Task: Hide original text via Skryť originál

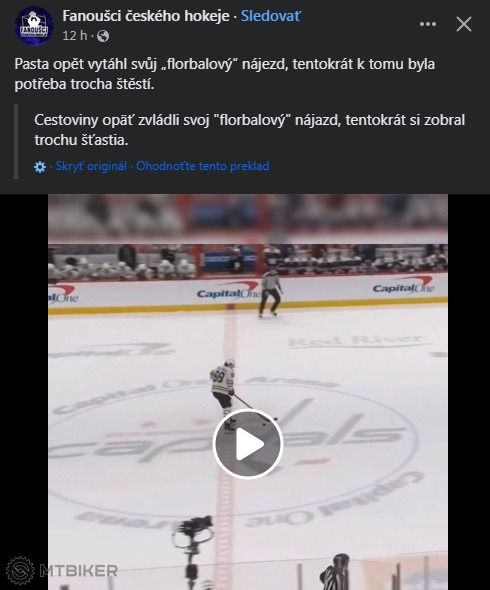Action: pyautogui.click(x=91, y=166)
